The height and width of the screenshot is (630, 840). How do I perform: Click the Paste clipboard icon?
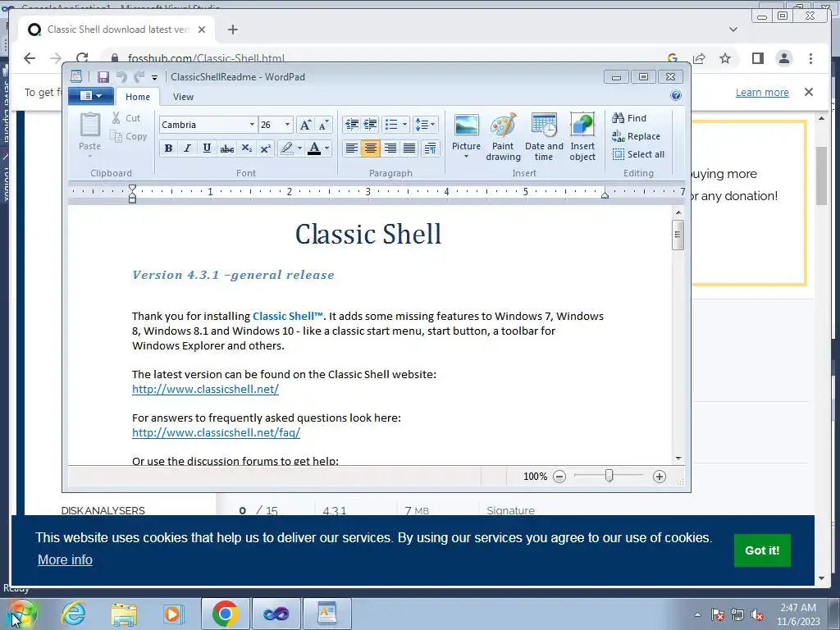pyautogui.click(x=90, y=125)
